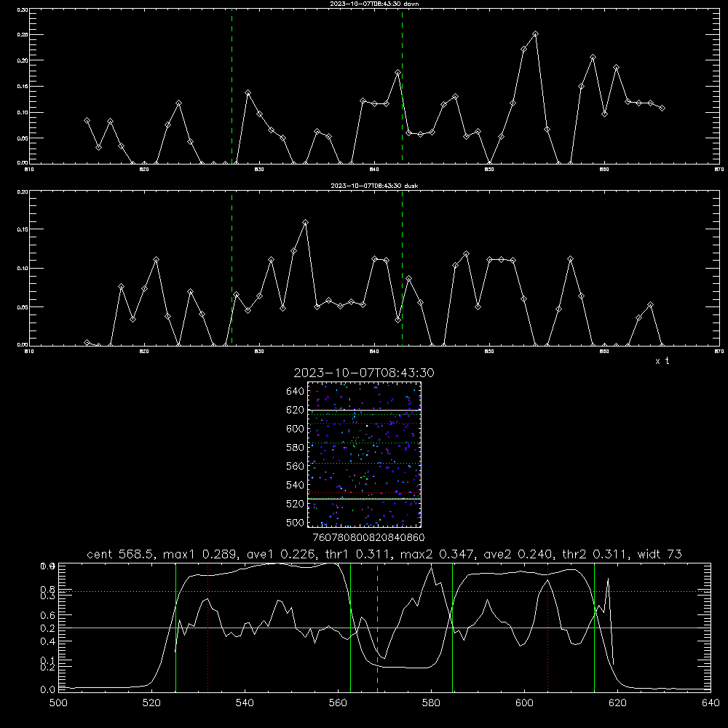
Task: Click the large timestamp title above the pixel image
Action: point(364,373)
